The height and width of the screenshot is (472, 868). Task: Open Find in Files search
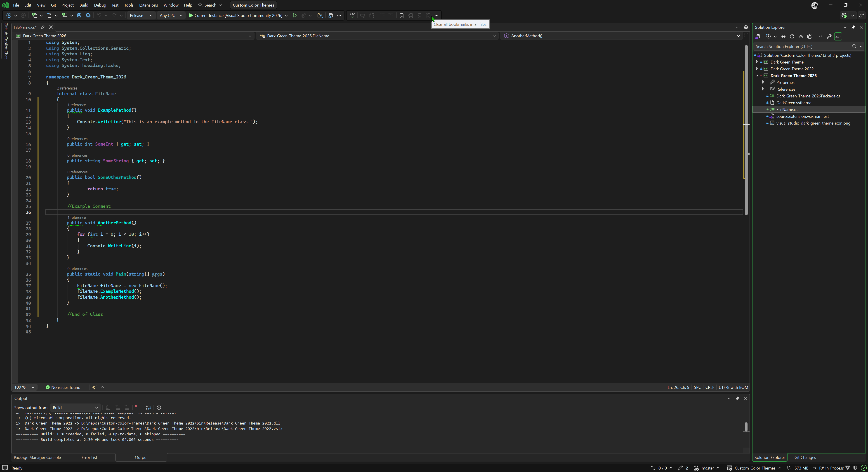pyautogui.click(x=320, y=16)
